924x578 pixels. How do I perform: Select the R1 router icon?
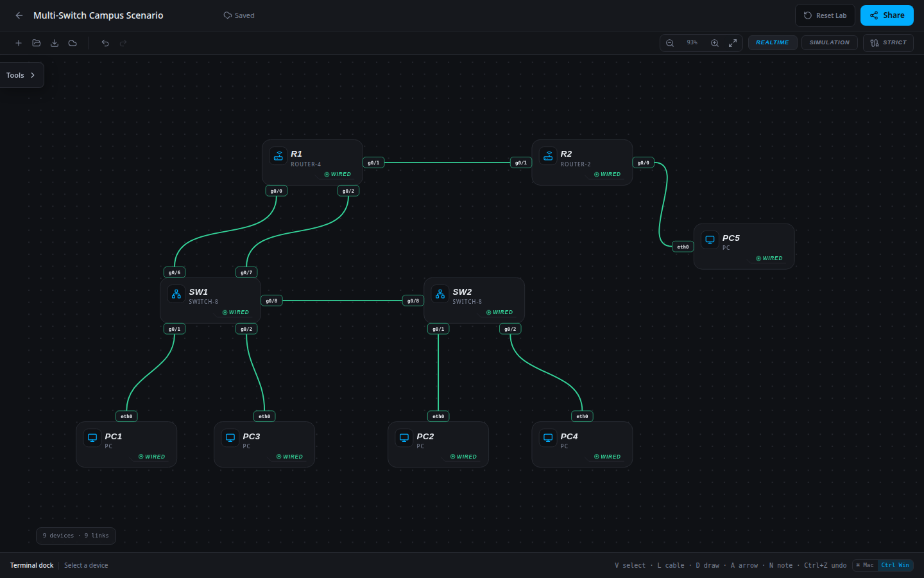[278, 156]
